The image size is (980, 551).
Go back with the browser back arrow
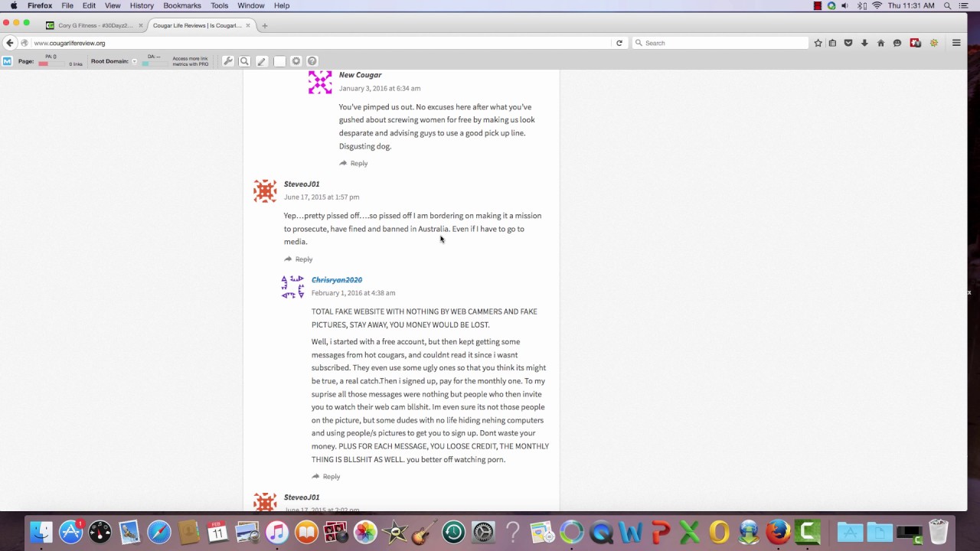coord(10,43)
